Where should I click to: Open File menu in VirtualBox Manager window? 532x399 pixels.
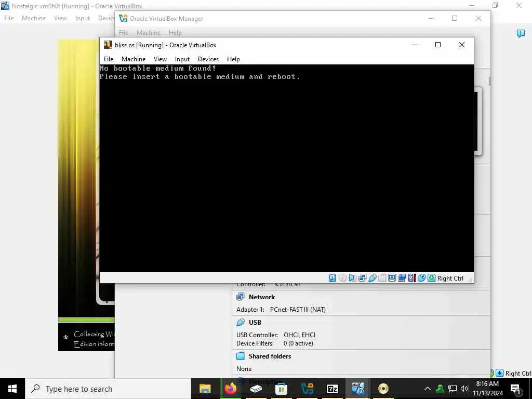click(x=124, y=33)
